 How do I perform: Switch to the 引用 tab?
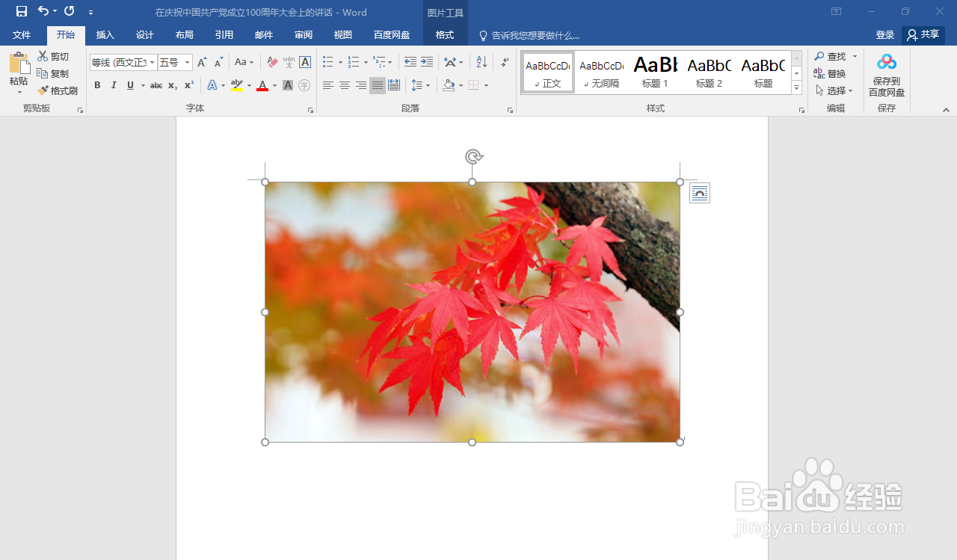pos(224,35)
